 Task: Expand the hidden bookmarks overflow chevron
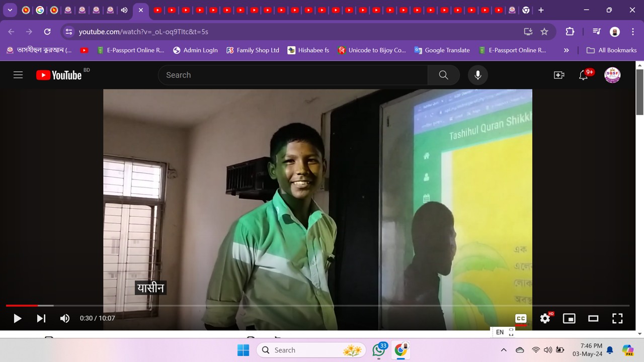pos(567,50)
